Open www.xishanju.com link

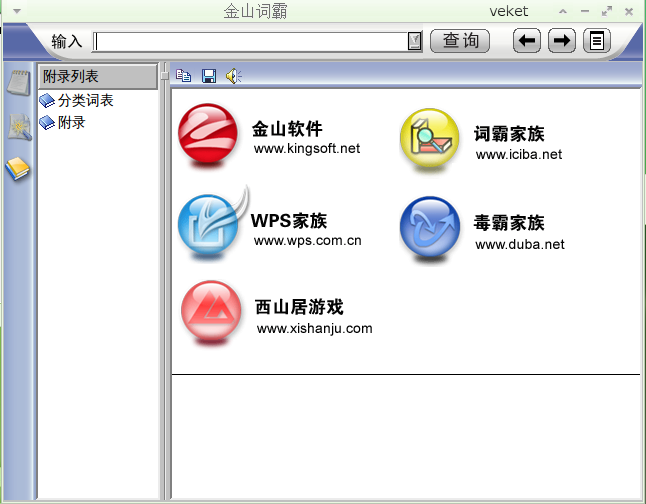[x=314, y=328]
